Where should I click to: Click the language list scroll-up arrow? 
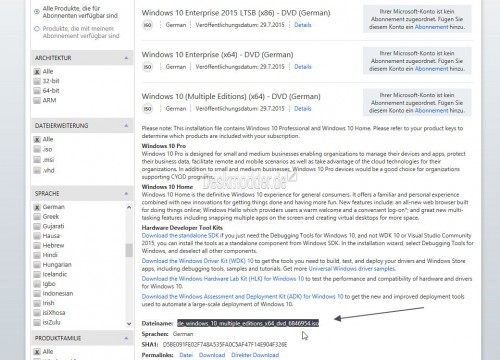pyautogui.click(x=129, y=207)
